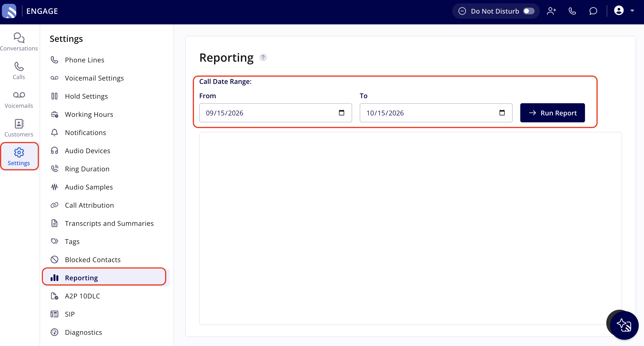
Task: Open Customers in the left sidebar
Action: point(19,128)
